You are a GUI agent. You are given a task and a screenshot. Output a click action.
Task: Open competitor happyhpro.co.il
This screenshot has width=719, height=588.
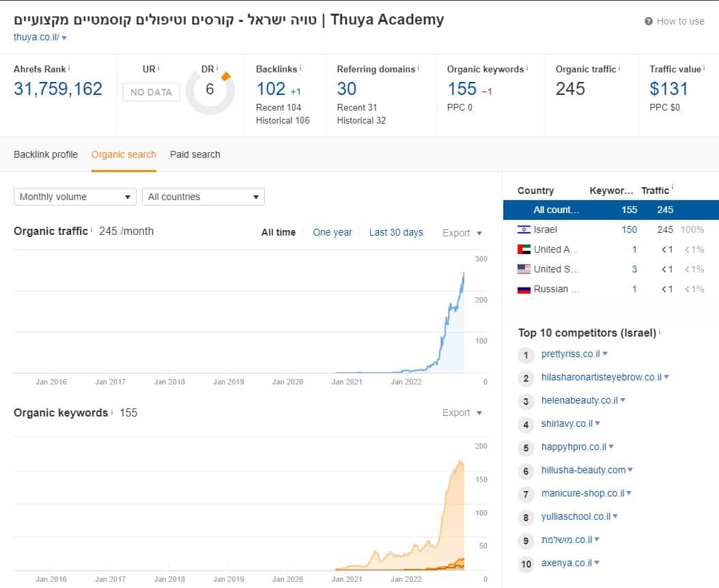coord(574,447)
